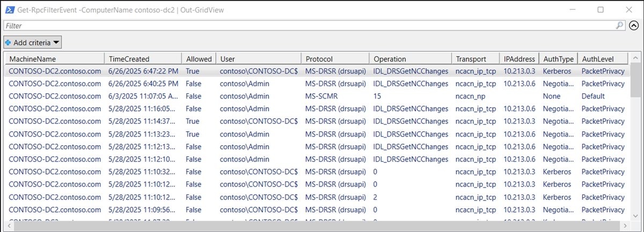Sort by the Protocol column header
Screen dimensions: 644x232
click(335, 59)
